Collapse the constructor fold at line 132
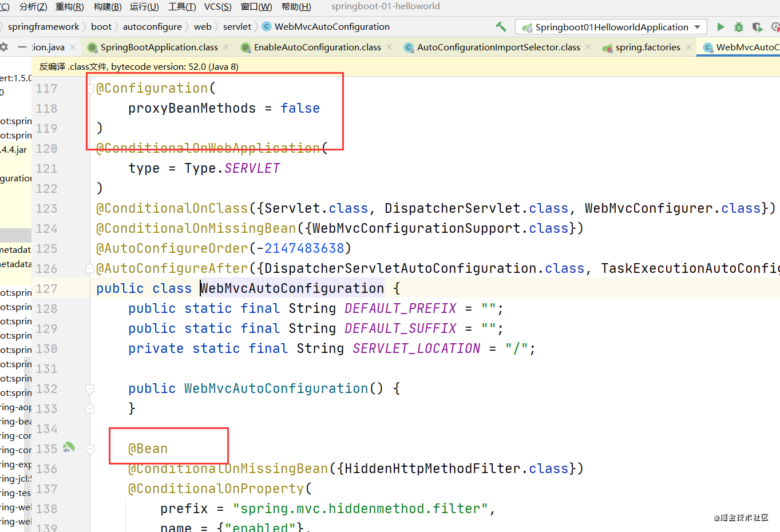The image size is (780, 532). coord(90,389)
